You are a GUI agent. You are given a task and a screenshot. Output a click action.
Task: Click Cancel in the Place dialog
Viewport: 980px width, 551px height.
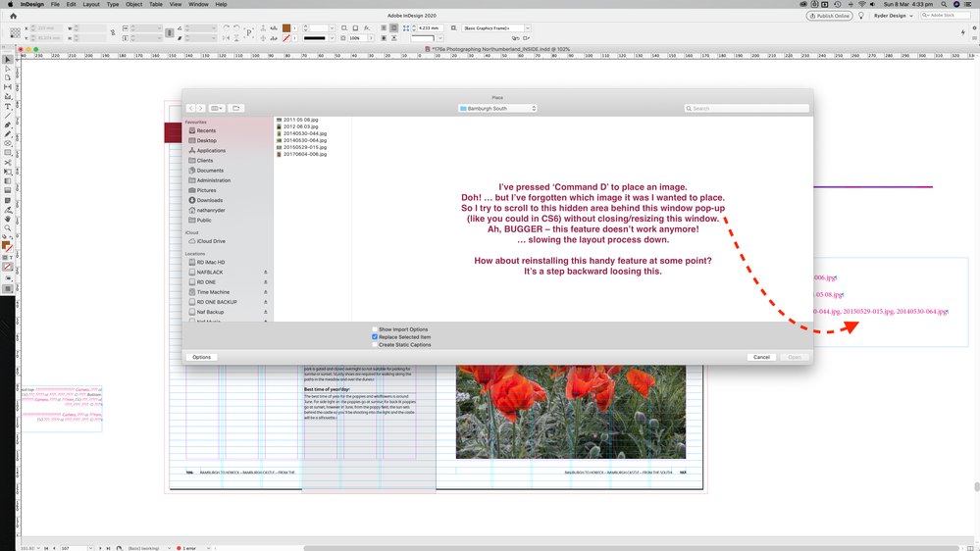tap(761, 357)
